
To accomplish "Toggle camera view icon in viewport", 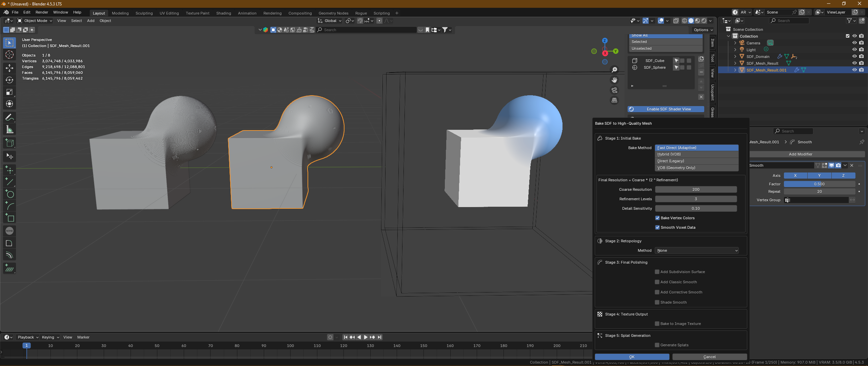I will click(614, 90).
